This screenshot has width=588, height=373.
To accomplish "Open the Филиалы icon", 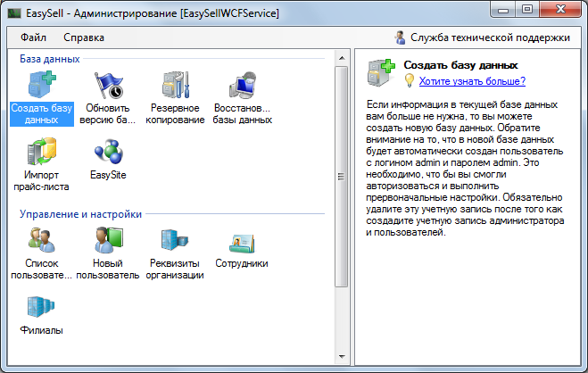I will click(41, 307).
